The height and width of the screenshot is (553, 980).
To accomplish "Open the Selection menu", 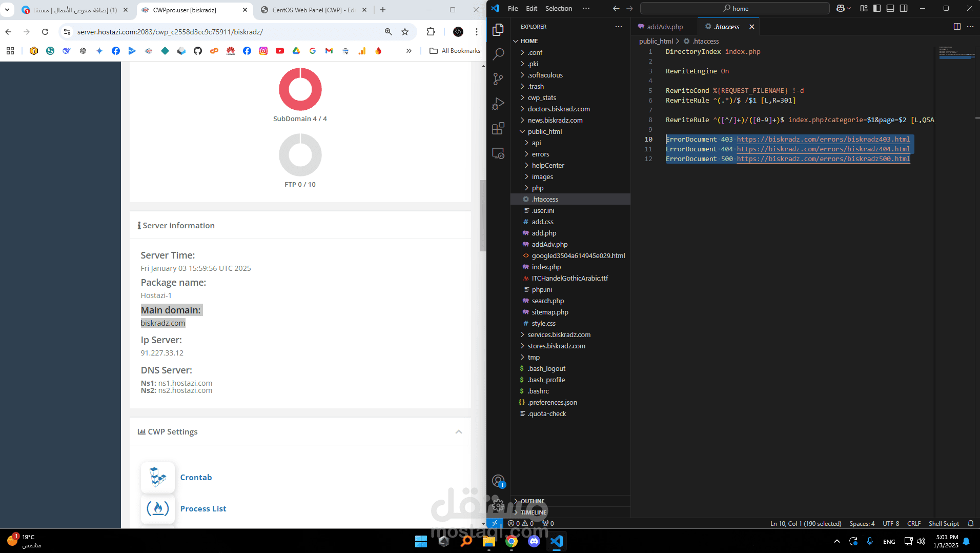I will click(558, 8).
